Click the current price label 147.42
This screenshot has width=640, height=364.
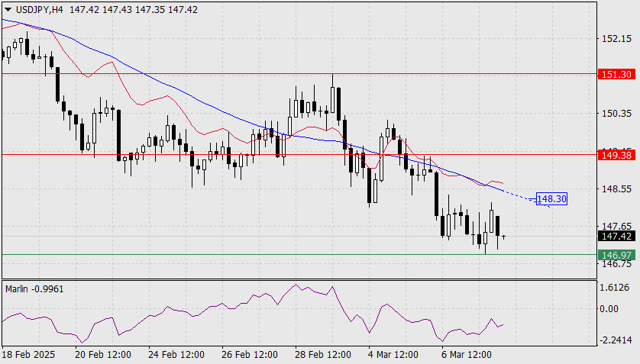[616, 236]
